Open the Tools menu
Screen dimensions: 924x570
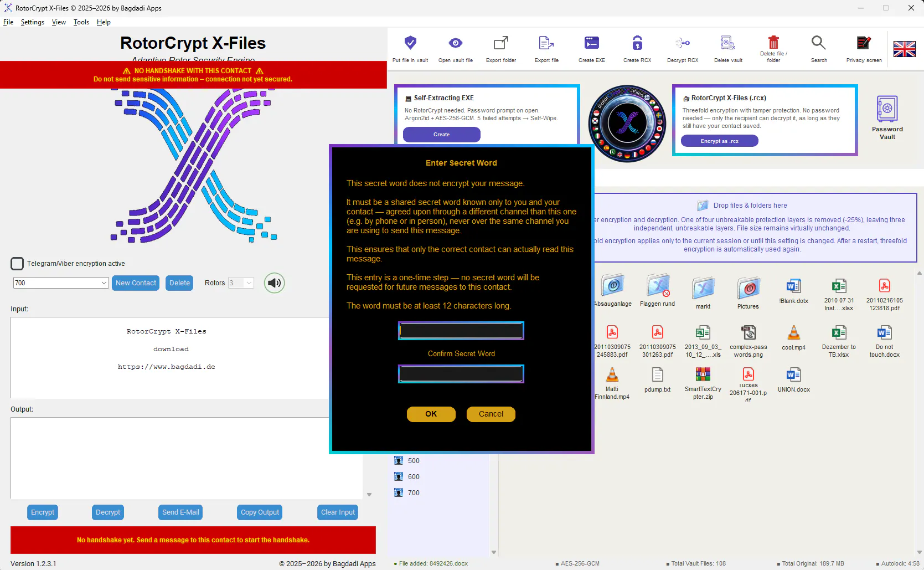click(x=81, y=22)
